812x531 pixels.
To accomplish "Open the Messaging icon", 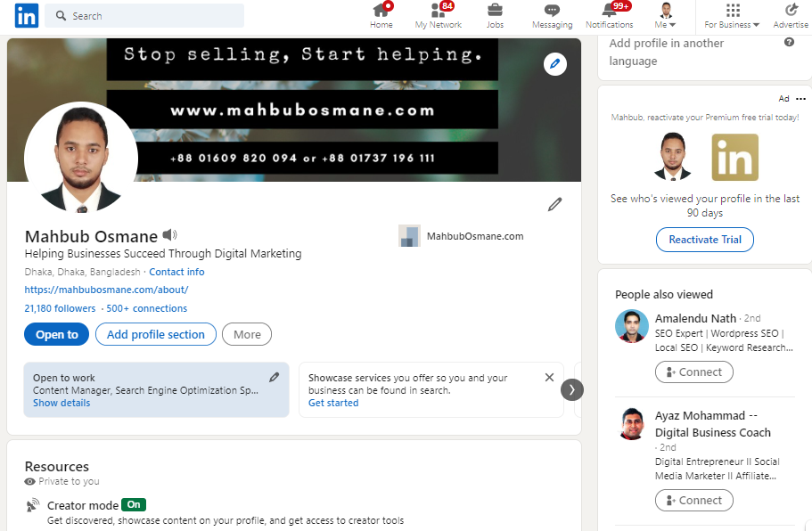I will (552, 11).
